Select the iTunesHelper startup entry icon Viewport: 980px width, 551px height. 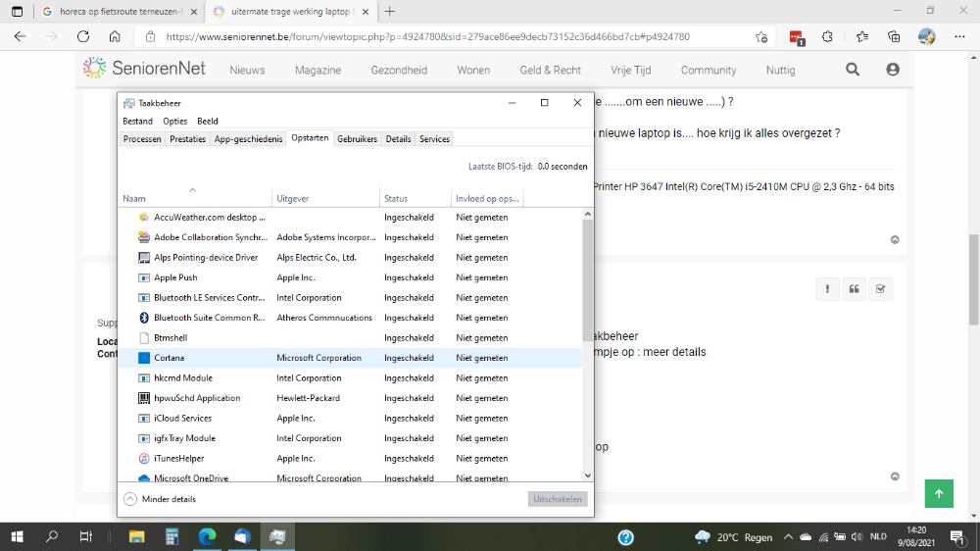point(144,458)
